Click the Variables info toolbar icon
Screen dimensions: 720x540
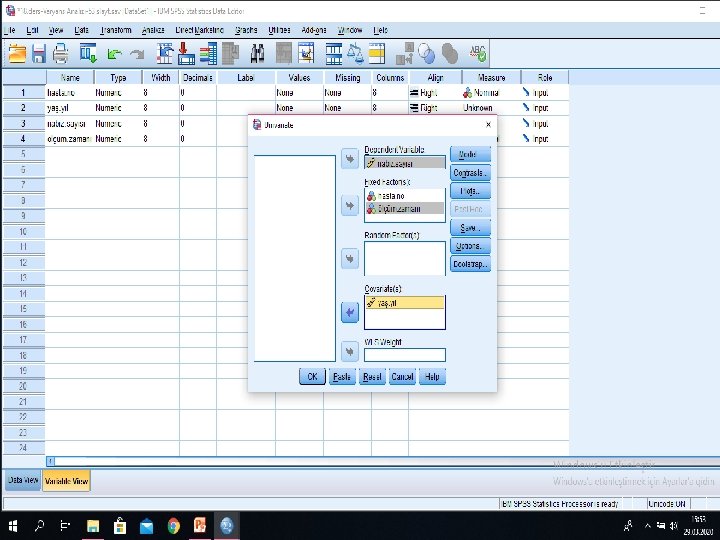(x=208, y=53)
